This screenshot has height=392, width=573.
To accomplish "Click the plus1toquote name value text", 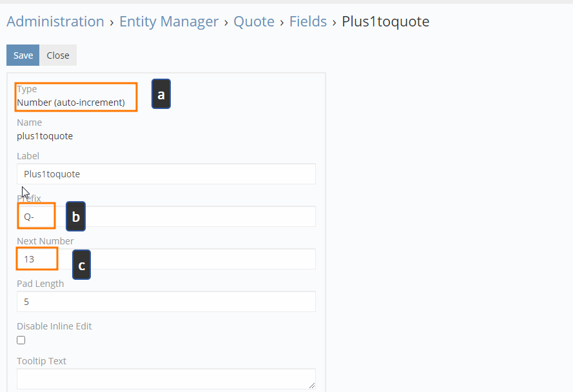I will (45, 136).
